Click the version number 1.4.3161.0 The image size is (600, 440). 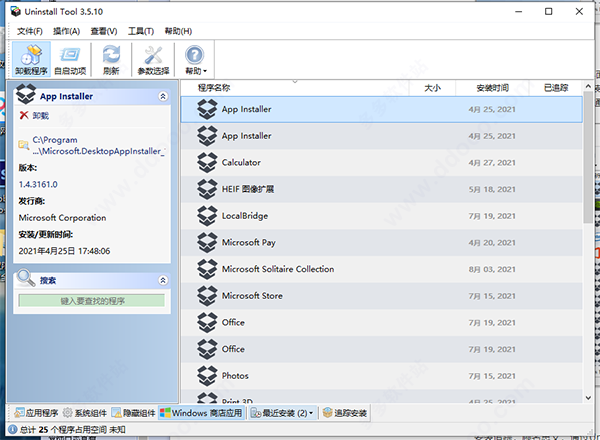(38, 184)
